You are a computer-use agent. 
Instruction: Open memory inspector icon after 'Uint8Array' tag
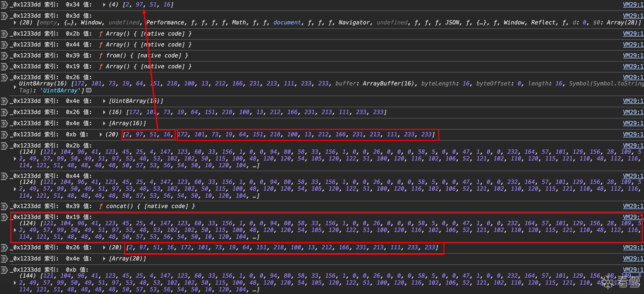[89, 90]
